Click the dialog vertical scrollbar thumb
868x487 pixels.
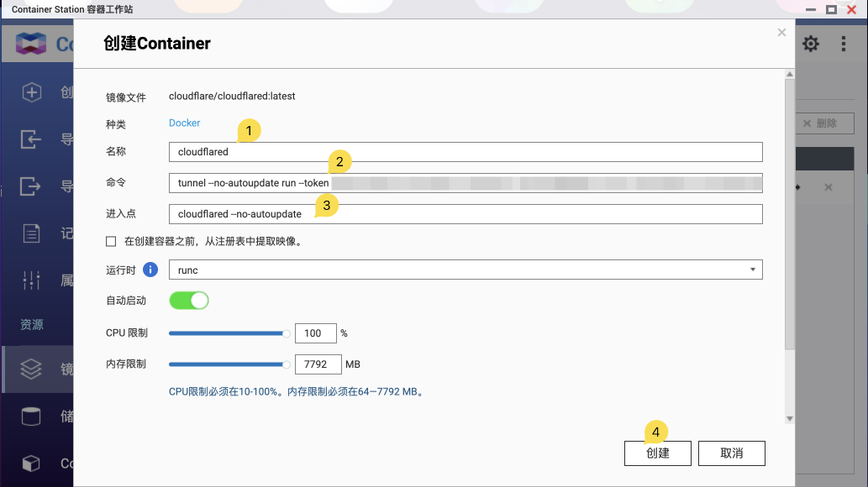[790, 213]
